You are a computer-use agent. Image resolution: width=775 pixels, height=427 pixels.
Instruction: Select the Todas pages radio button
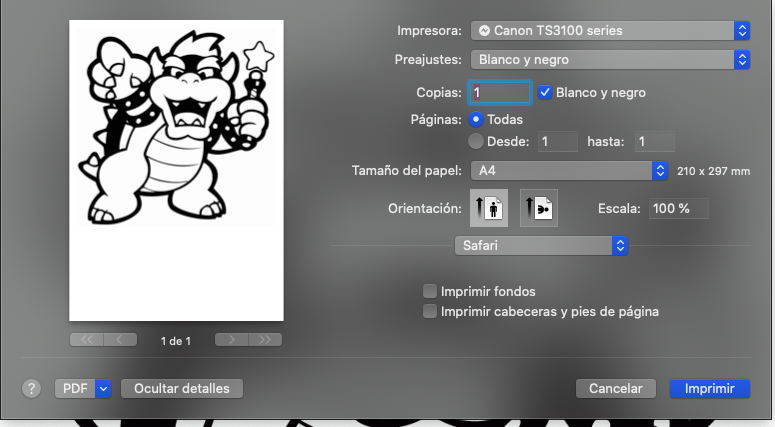pos(475,119)
